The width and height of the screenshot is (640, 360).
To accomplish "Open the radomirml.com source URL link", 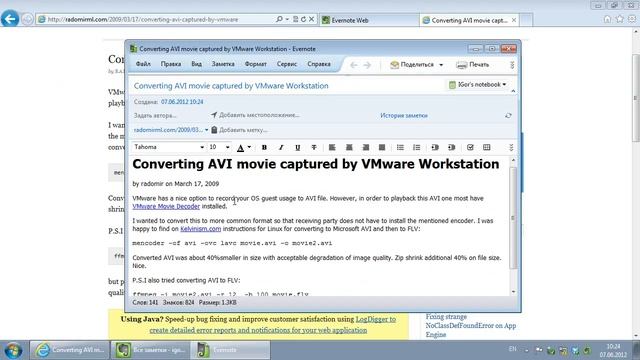I will (x=168, y=130).
